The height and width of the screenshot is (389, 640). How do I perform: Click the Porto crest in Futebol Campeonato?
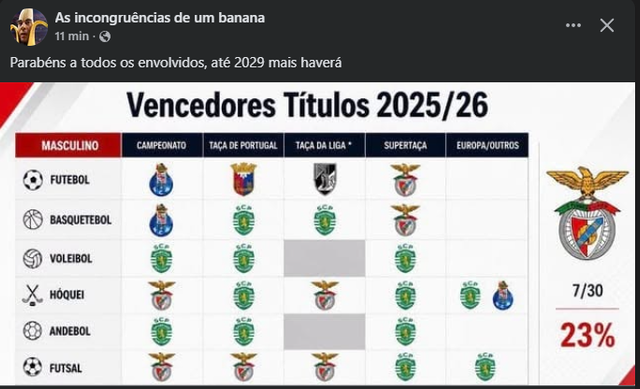(x=161, y=180)
